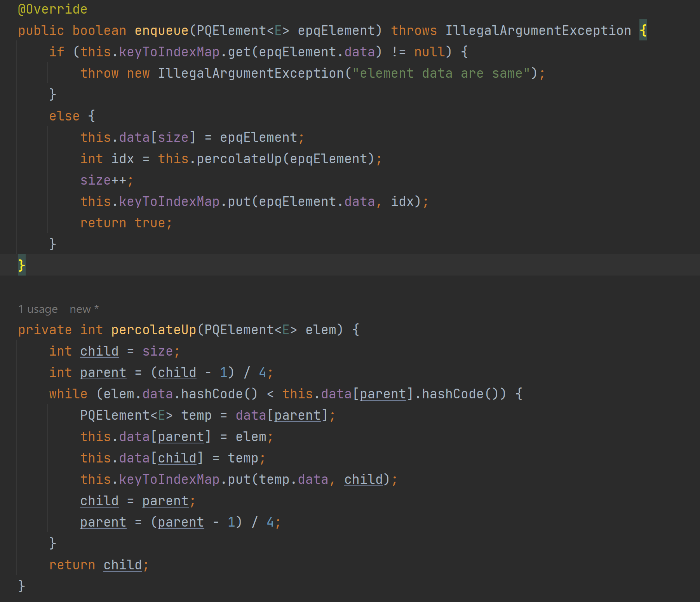Click the @Override annotation
The image size is (700, 602).
pos(52,9)
